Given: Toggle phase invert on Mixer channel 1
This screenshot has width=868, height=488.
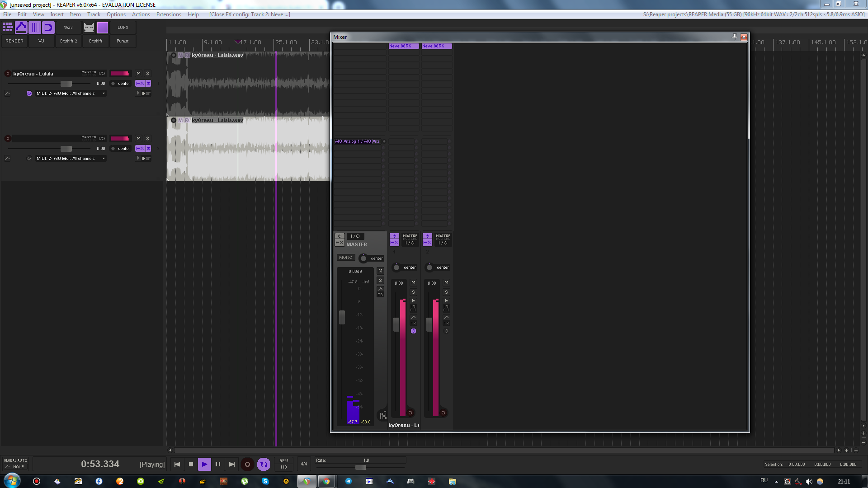Looking at the screenshot, I should click(x=413, y=331).
